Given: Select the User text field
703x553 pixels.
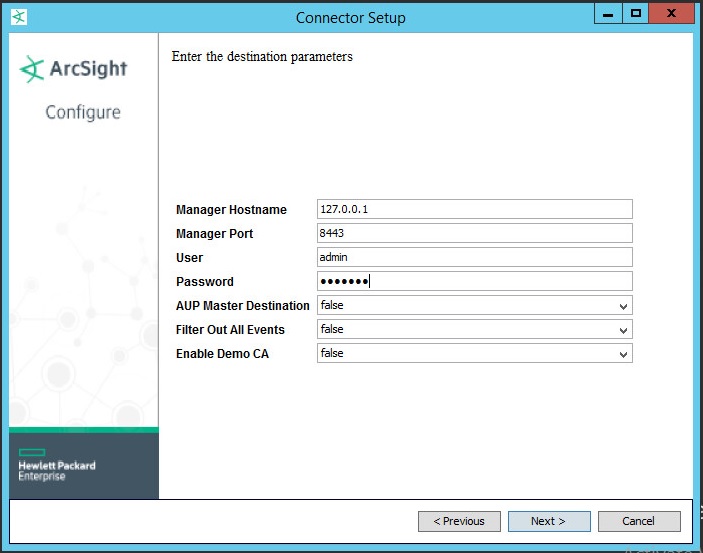Looking at the screenshot, I should coord(474,257).
